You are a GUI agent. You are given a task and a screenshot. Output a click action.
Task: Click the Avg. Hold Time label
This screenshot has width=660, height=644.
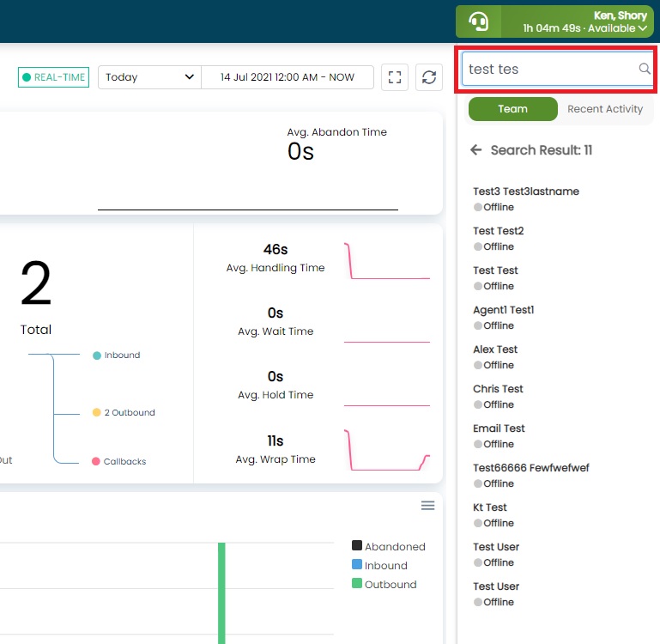(276, 395)
